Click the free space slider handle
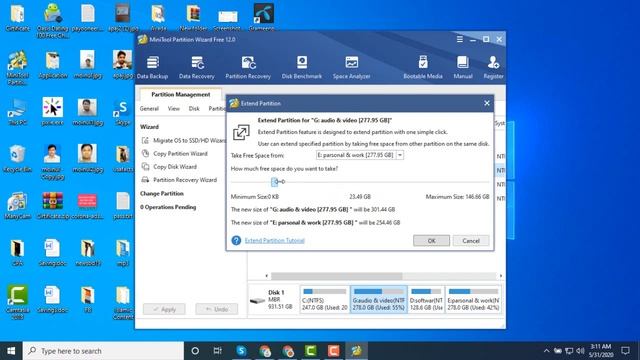640x360 pixels. click(274, 182)
